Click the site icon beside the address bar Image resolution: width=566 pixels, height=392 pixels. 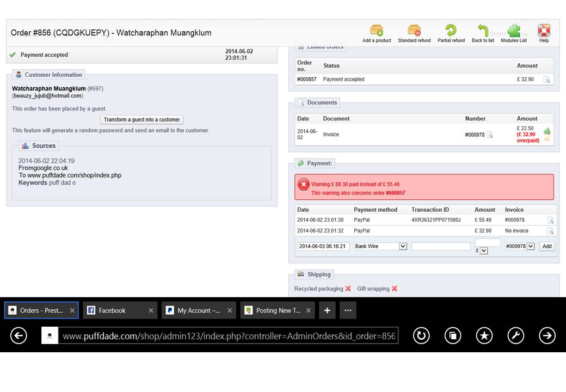pos(50,336)
